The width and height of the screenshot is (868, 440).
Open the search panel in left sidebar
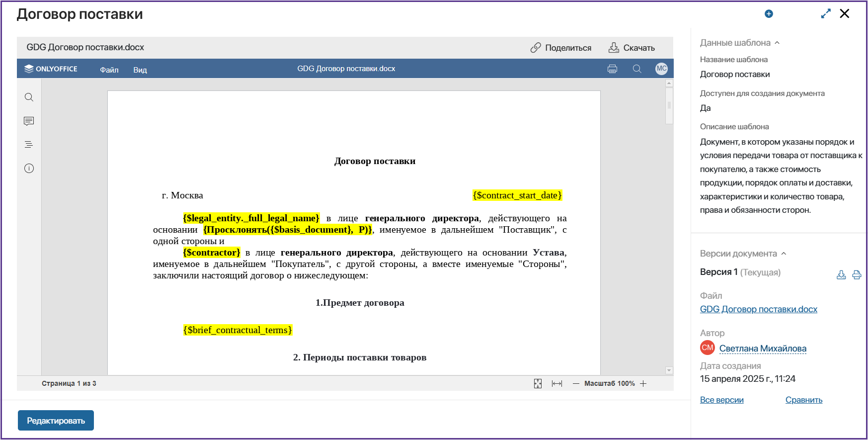tap(29, 97)
